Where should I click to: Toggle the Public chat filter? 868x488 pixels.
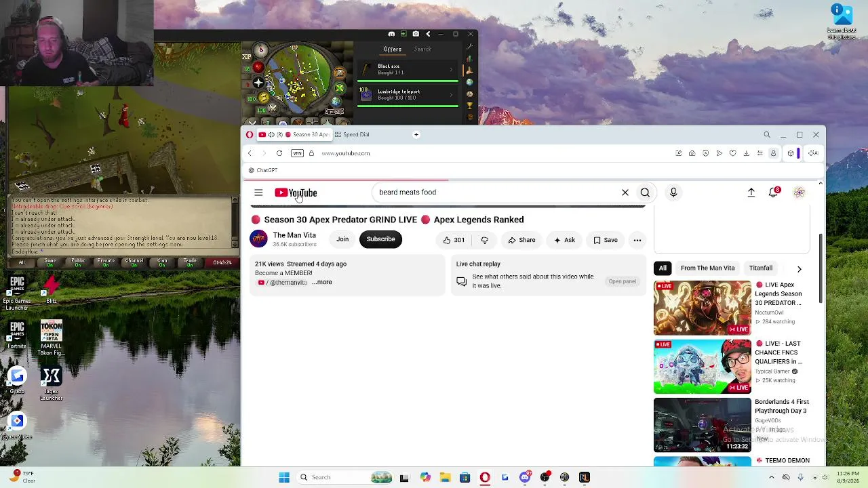[78, 262]
